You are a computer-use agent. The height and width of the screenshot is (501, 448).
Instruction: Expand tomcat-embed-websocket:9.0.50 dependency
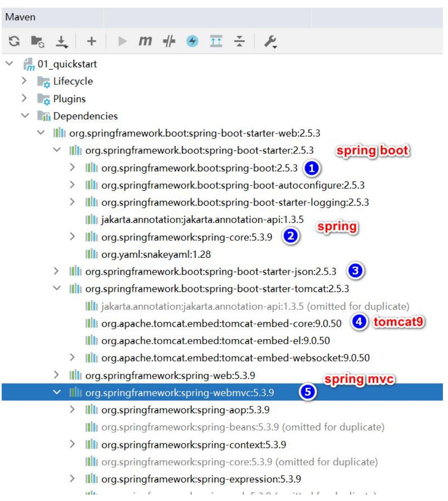pos(72,357)
